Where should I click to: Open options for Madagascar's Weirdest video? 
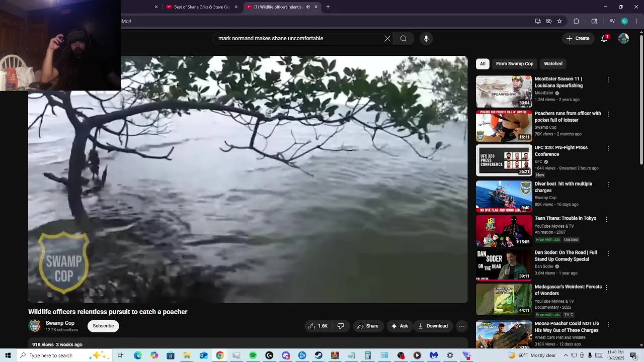point(607,288)
